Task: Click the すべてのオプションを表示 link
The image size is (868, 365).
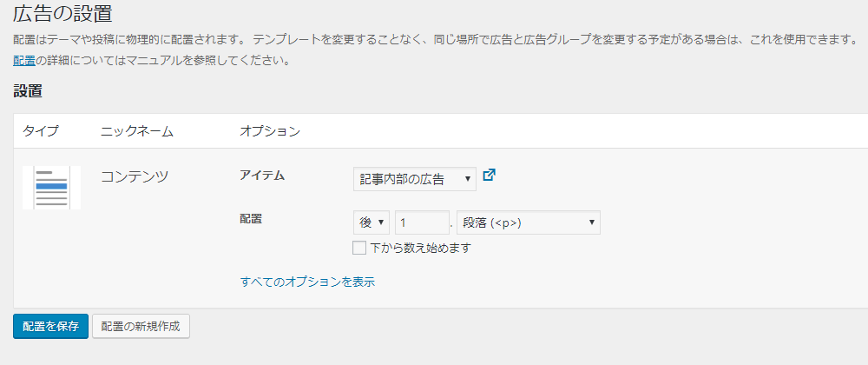Action: [x=307, y=282]
